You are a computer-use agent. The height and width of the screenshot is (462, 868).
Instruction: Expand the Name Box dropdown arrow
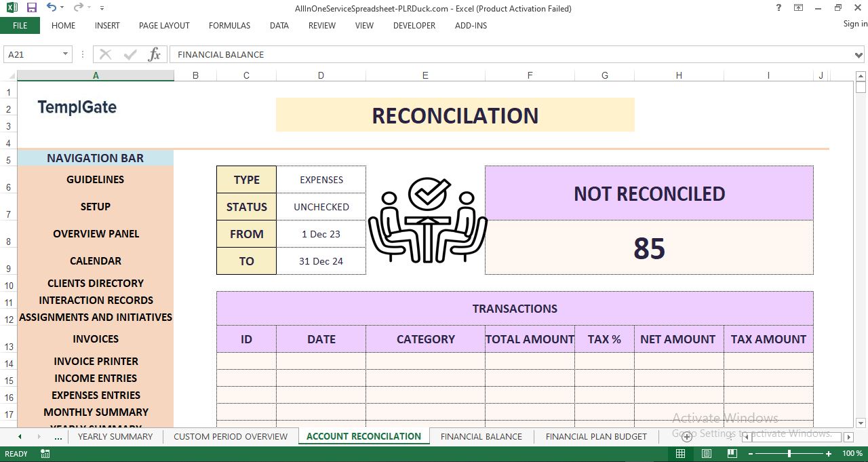point(66,54)
